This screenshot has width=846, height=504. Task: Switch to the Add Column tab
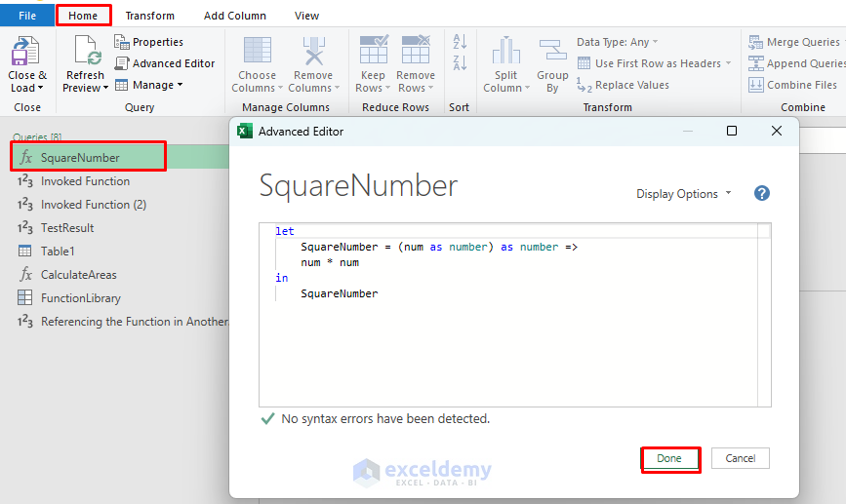(x=235, y=16)
